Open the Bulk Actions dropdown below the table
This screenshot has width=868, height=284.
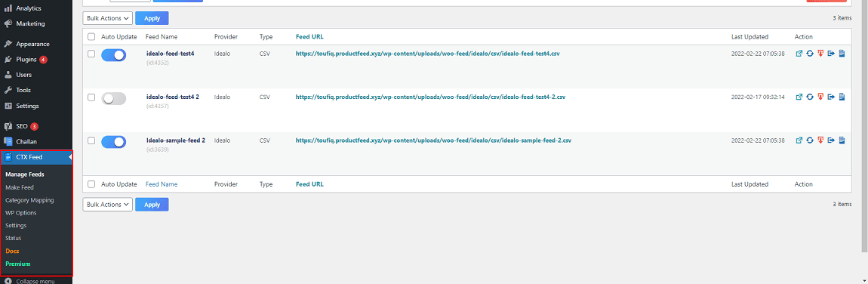[108, 204]
